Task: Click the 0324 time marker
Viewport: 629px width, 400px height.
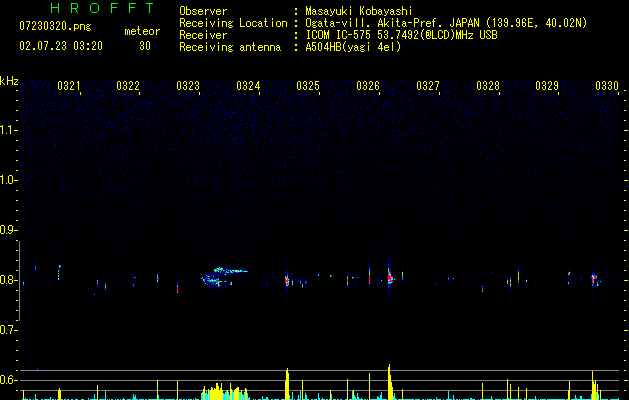Action: (248, 86)
